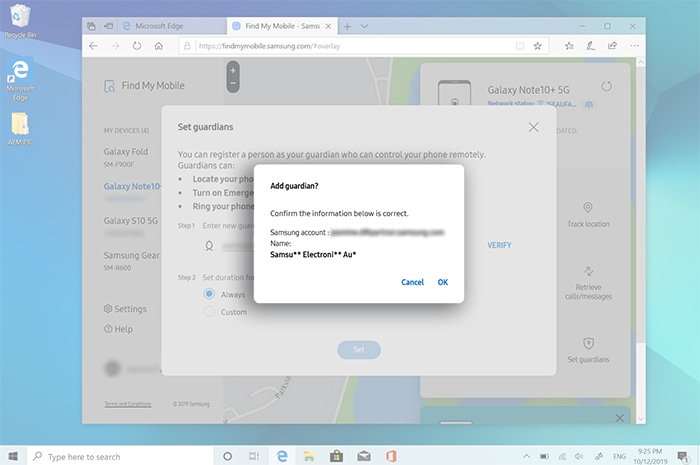Toggle reading view icon in address bar

[520, 46]
